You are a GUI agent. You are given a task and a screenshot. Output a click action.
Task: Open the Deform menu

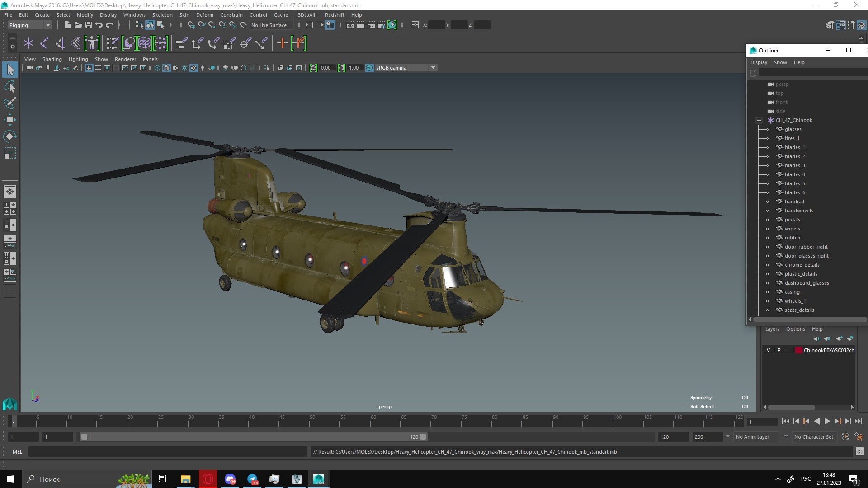pos(204,15)
